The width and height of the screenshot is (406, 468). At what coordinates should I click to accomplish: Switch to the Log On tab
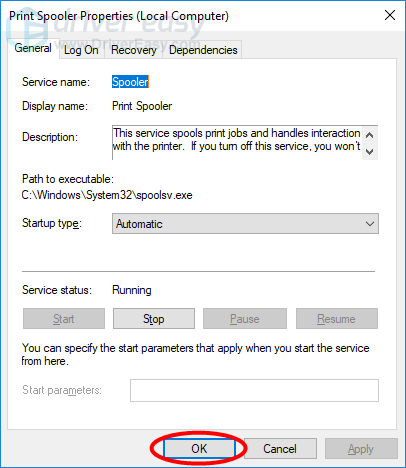(81, 50)
